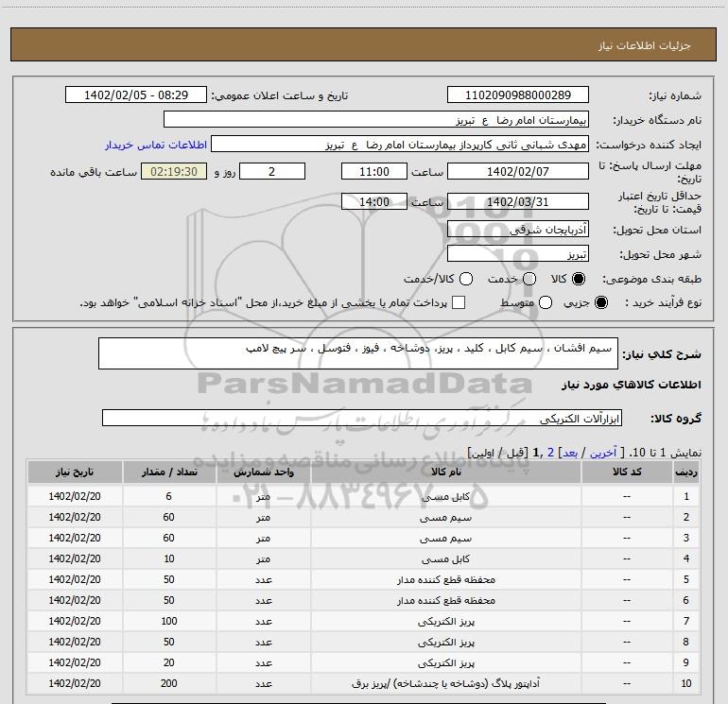Click the unit عدد in row 5
This screenshot has width=728, height=704.
[263, 579]
